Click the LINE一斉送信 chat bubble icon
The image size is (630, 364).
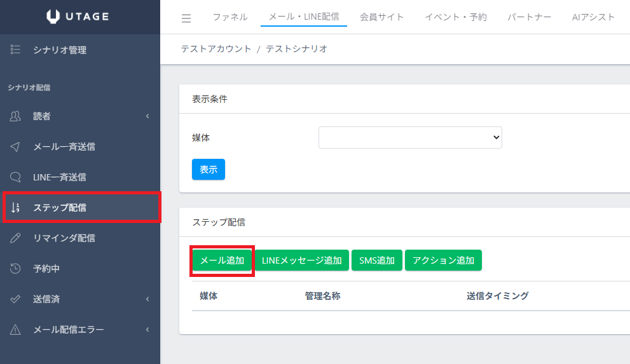coord(16,177)
